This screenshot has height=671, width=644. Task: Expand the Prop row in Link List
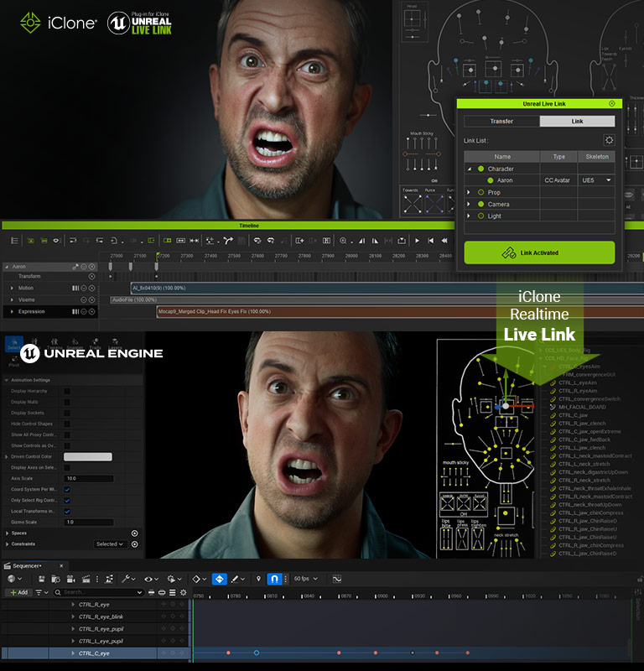pos(469,192)
